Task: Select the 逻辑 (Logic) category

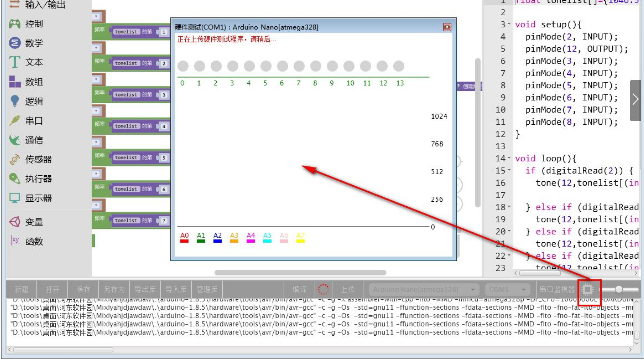Action: tap(26, 101)
